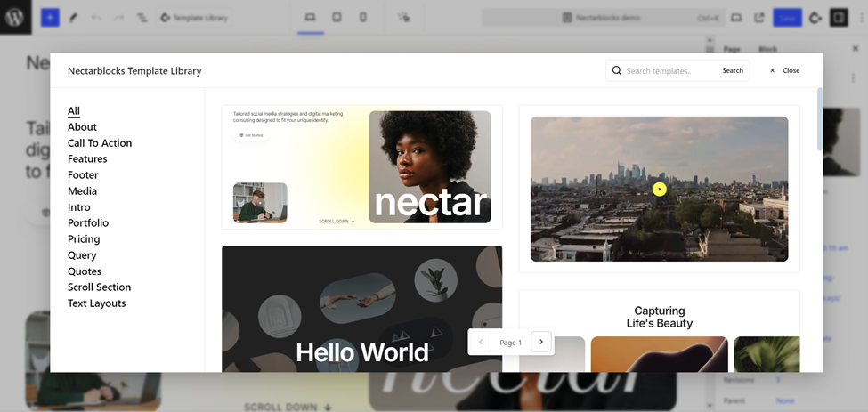Open the Nectarblocks demo command bar
The height and width of the screenshot is (412, 868).
603,18
